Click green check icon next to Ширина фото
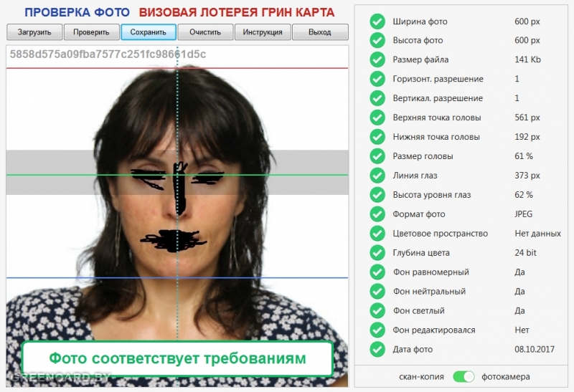The image size is (574, 392). [x=377, y=21]
